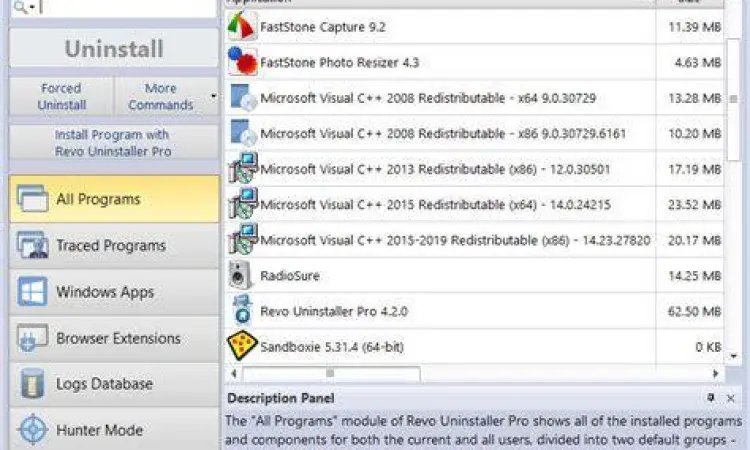Screen dimensions: 750x450
Task: Click the vertical scrollbar down arrow
Action: [x=733, y=356]
